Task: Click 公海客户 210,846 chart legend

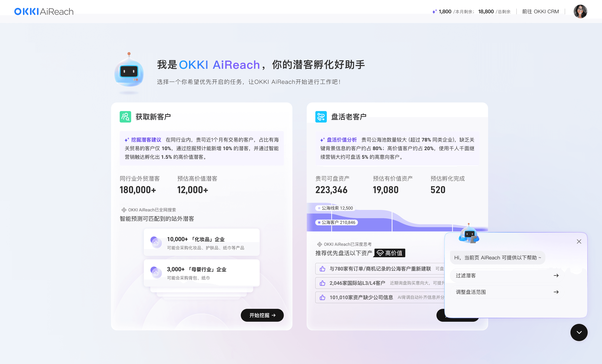Action: point(337,222)
